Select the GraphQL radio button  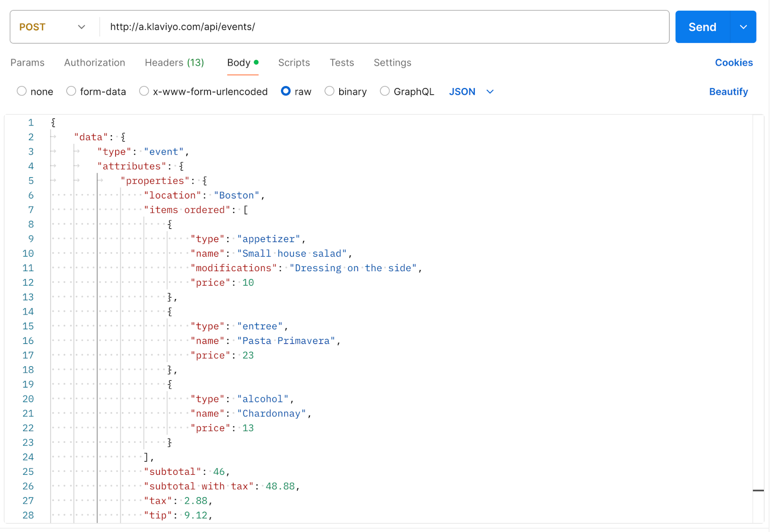385,91
